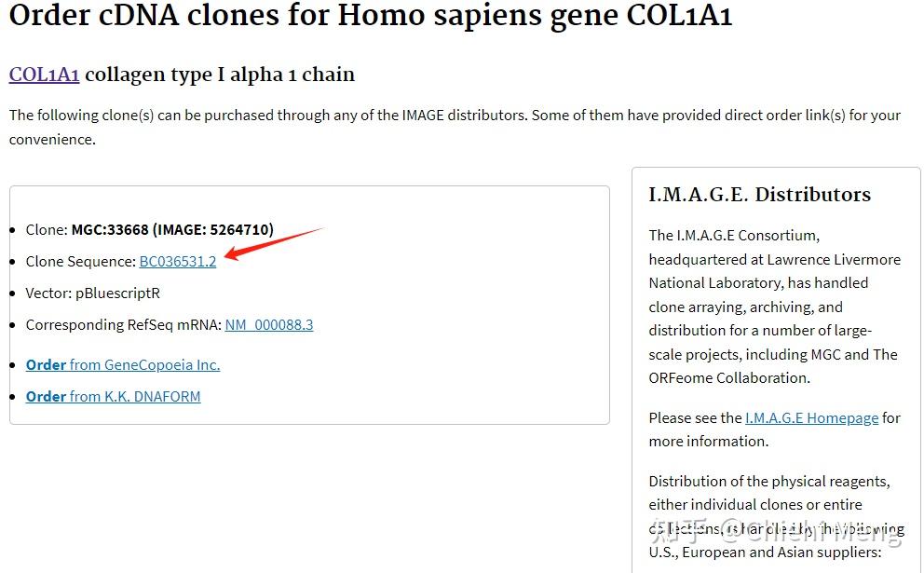Click the page title about cDNA clones
This screenshot has height=573, width=924.
[x=370, y=16]
